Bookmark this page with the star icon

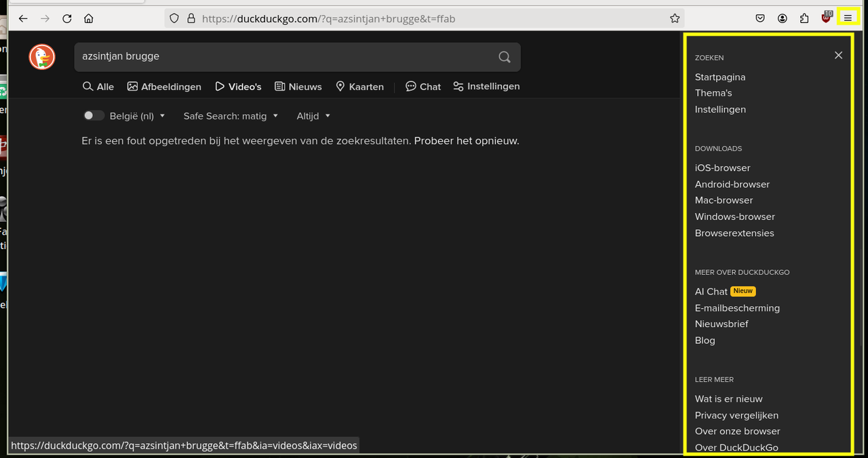pos(675,18)
